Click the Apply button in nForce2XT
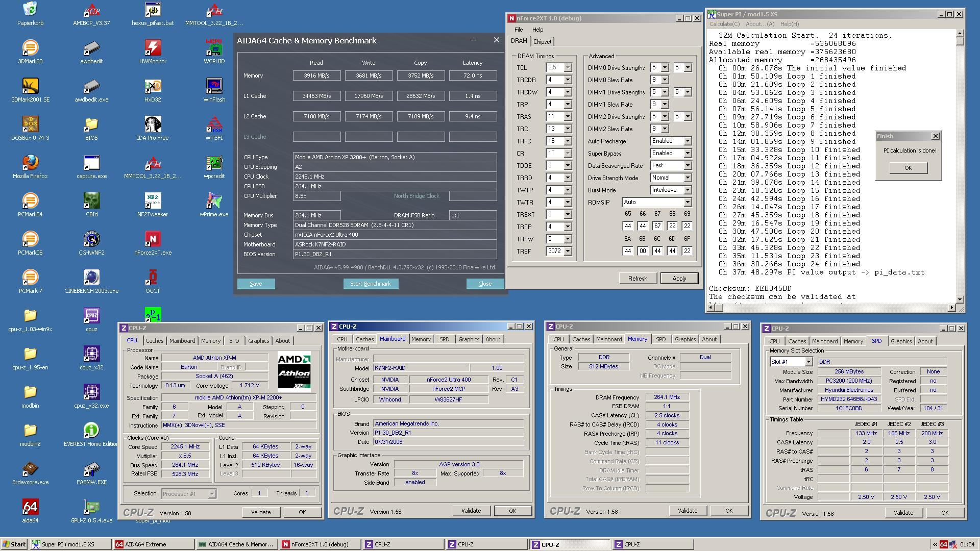 click(x=679, y=279)
